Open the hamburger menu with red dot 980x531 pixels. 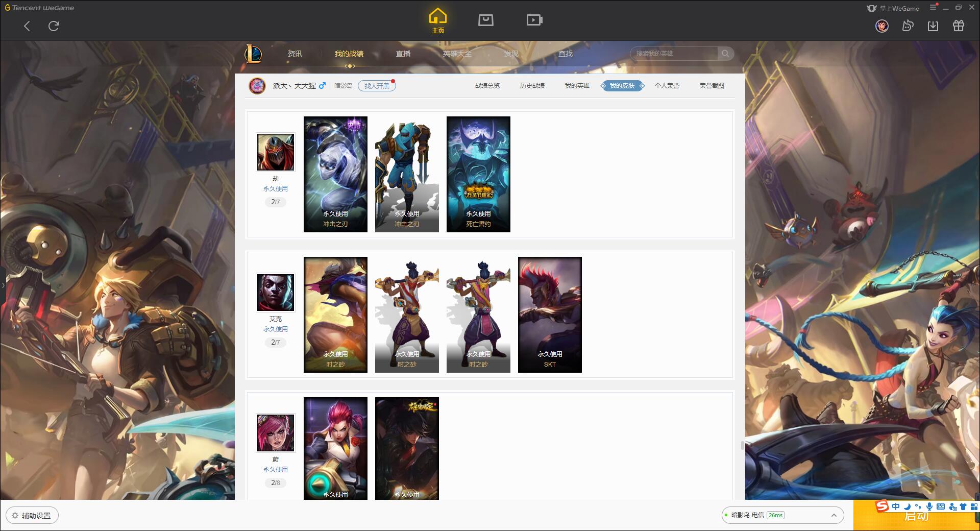point(934,7)
